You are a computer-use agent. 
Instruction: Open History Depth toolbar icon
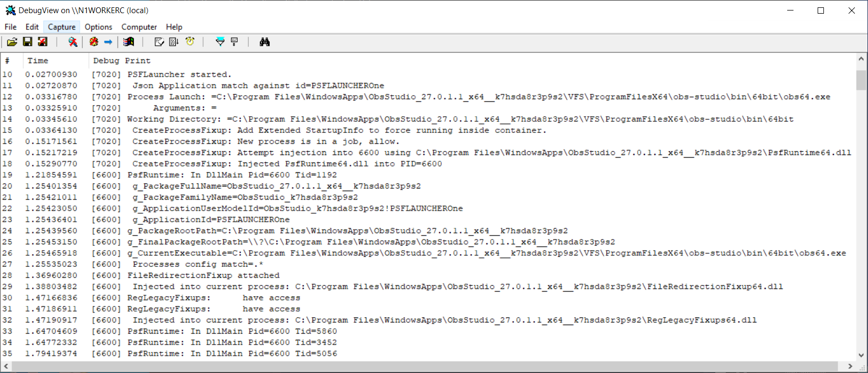point(235,42)
